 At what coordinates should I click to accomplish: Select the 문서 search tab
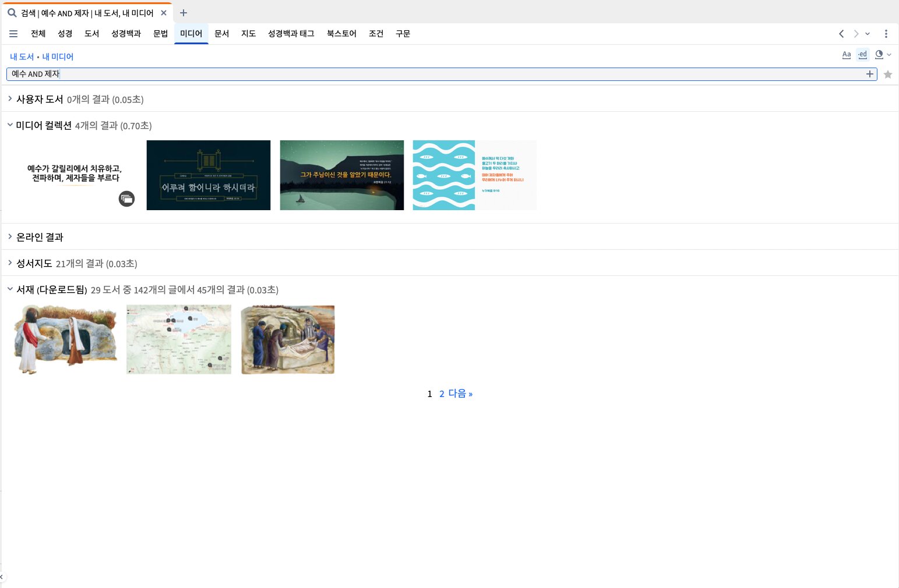[222, 34]
